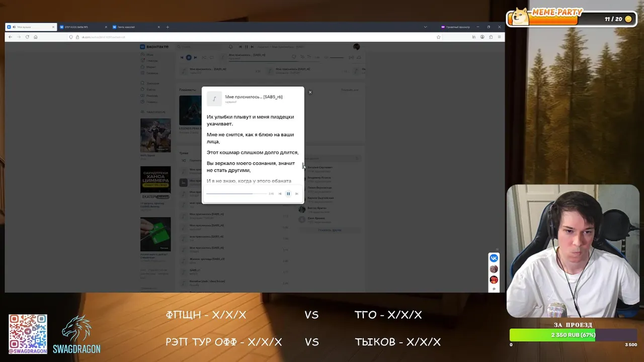Go back in browser history
The height and width of the screenshot is (362, 644).
(x=10, y=37)
